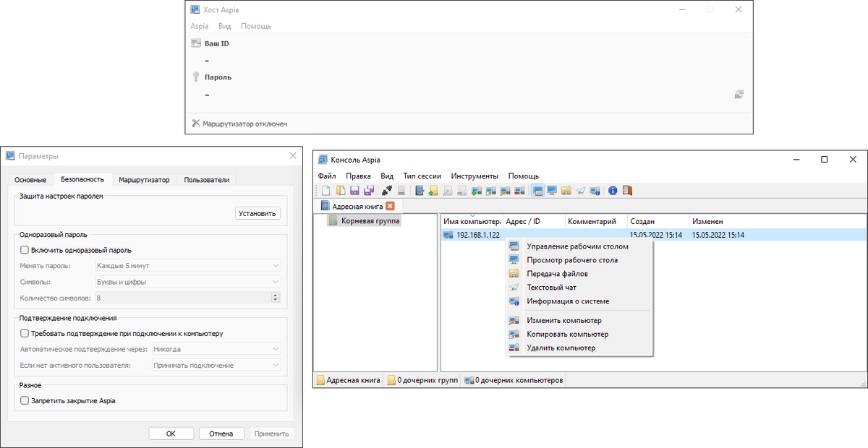The image size is (868, 448).
Task: Check Требовать подтверждение при подключении к компьютеру
Action: [25, 333]
